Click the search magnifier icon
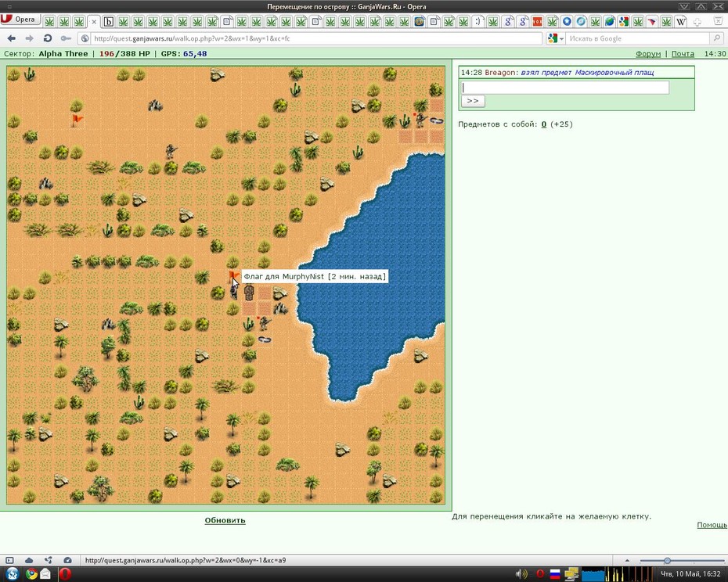This screenshot has width=728, height=582. pyautogui.click(x=717, y=38)
